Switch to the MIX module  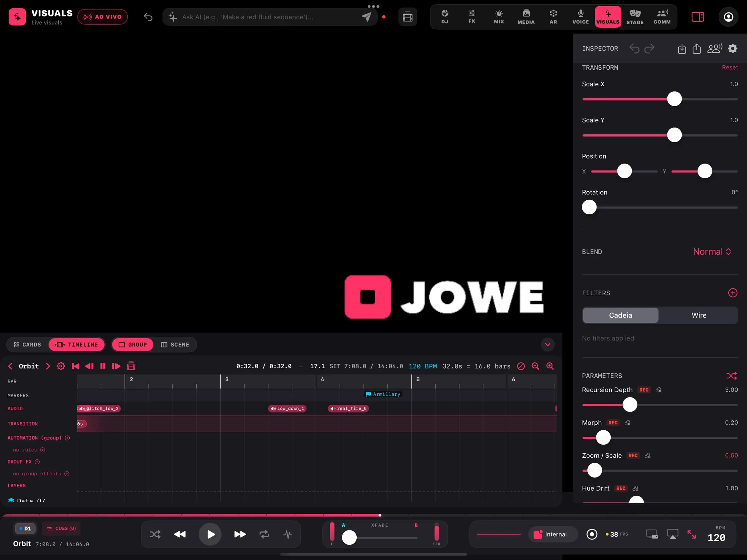point(499,16)
